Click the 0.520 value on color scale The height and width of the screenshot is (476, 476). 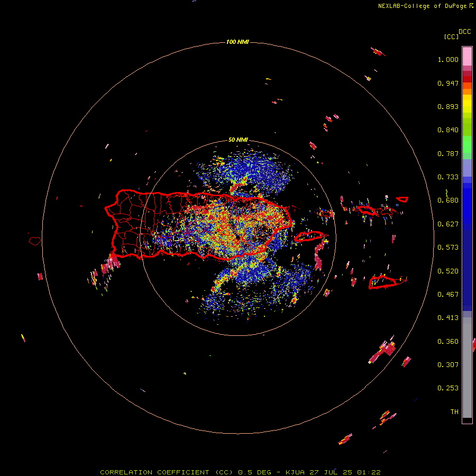click(448, 271)
